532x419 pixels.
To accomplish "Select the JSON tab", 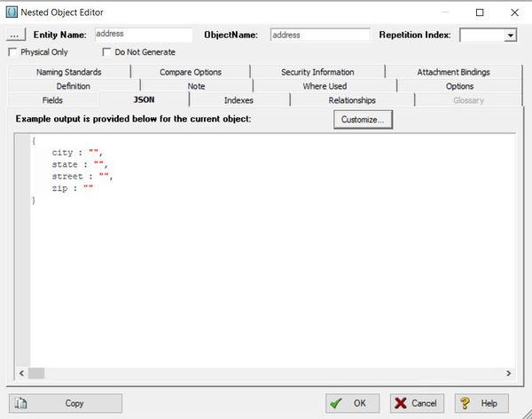I will point(144,99).
